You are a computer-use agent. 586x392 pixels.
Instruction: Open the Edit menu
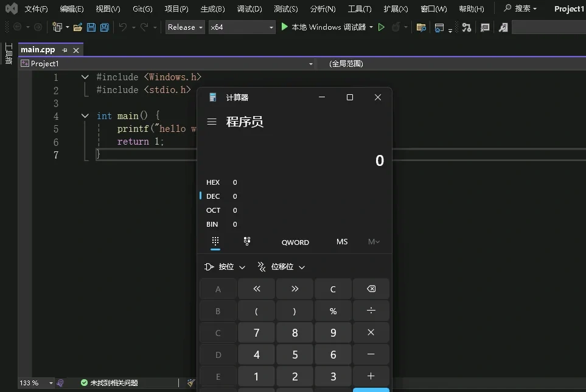coord(72,9)
